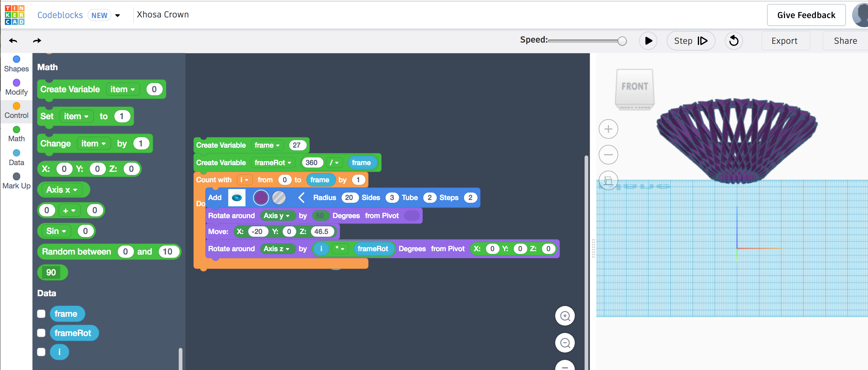Open the Sin function dropdown
The image size is (868, 370).
56,231
